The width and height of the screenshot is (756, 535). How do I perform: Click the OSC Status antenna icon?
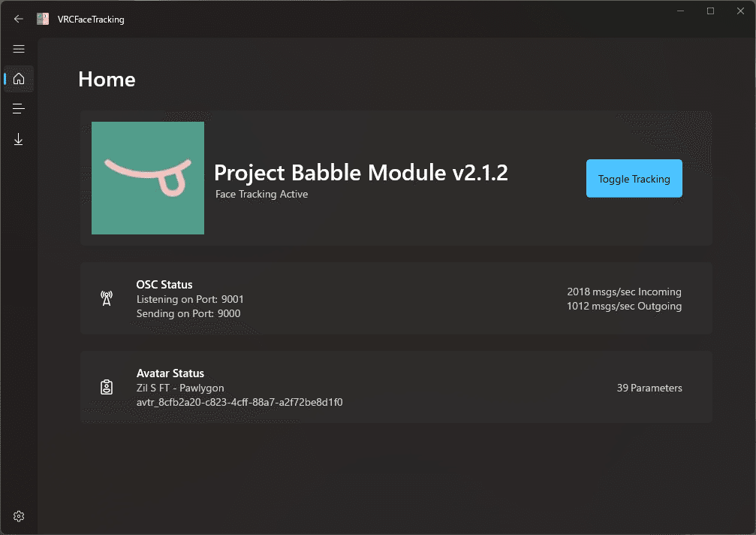[x=107, y=298]
